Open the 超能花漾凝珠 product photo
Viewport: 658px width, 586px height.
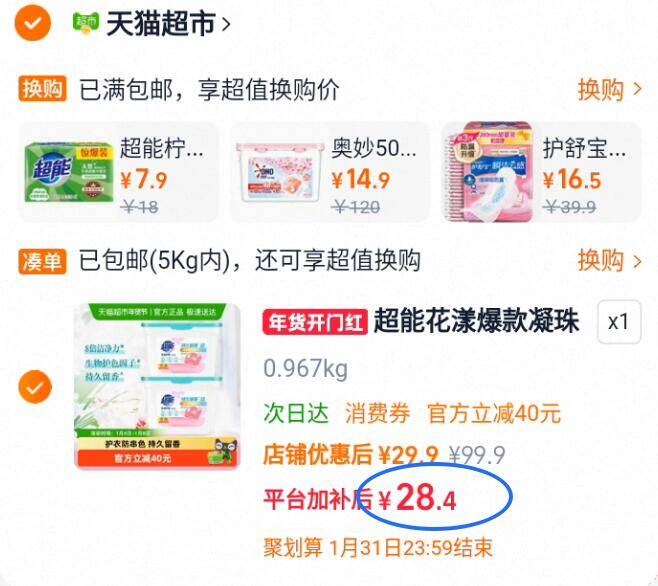click(157, 386)
